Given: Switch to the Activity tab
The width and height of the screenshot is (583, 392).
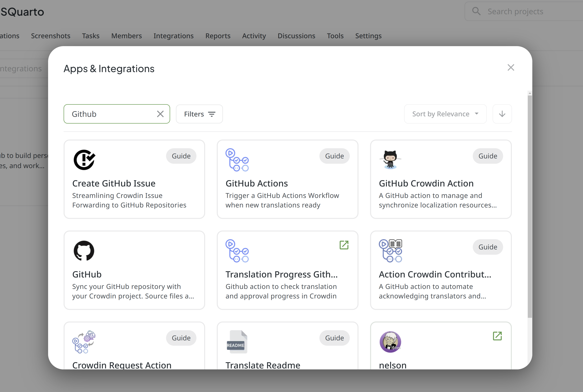Looking at the screenshot, I should [254, 36].
